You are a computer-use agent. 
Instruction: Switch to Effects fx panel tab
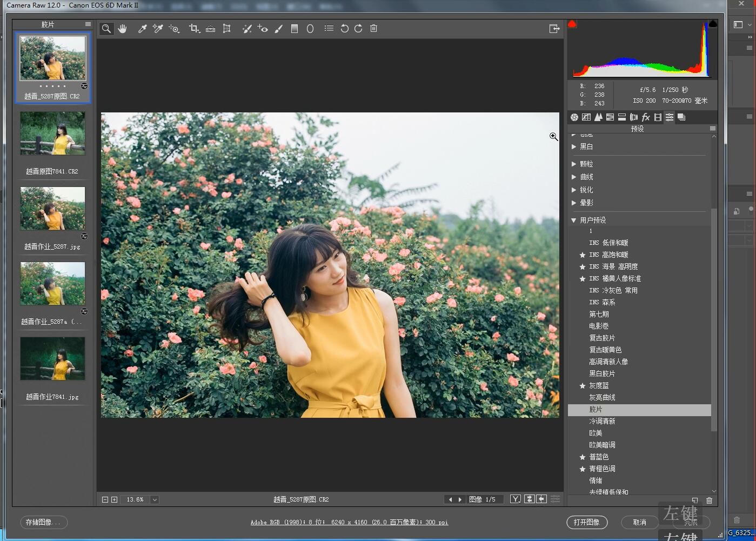(646, 117)
